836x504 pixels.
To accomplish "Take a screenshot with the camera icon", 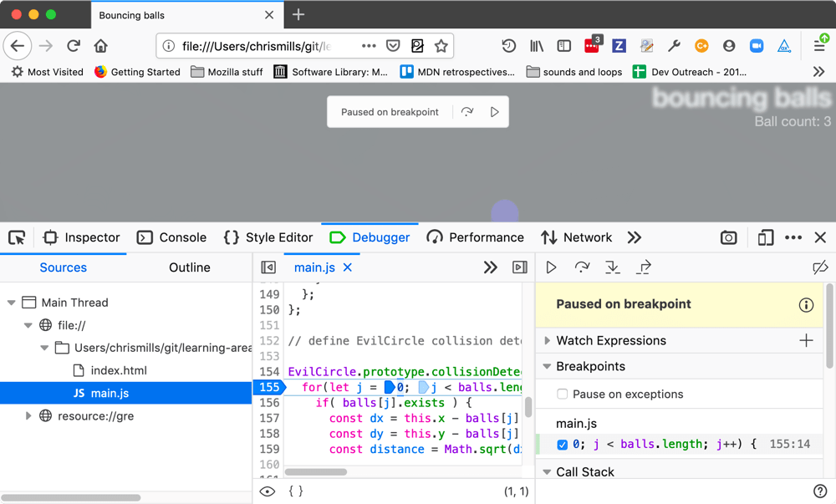I will point(728,237).
